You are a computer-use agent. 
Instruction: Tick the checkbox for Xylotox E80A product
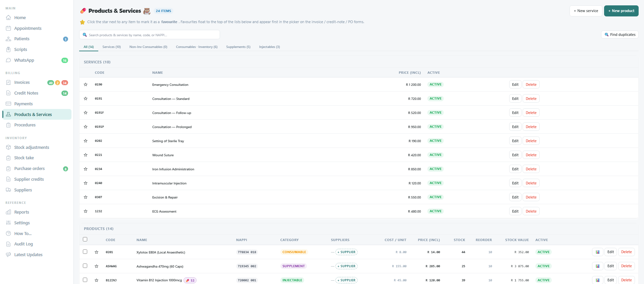(85, 252)
